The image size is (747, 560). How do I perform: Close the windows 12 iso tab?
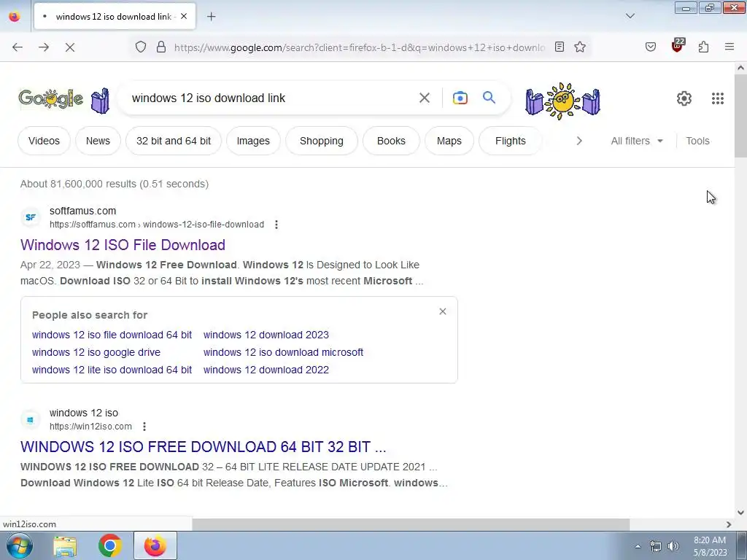pyautogui.click(x=184, y=16)
